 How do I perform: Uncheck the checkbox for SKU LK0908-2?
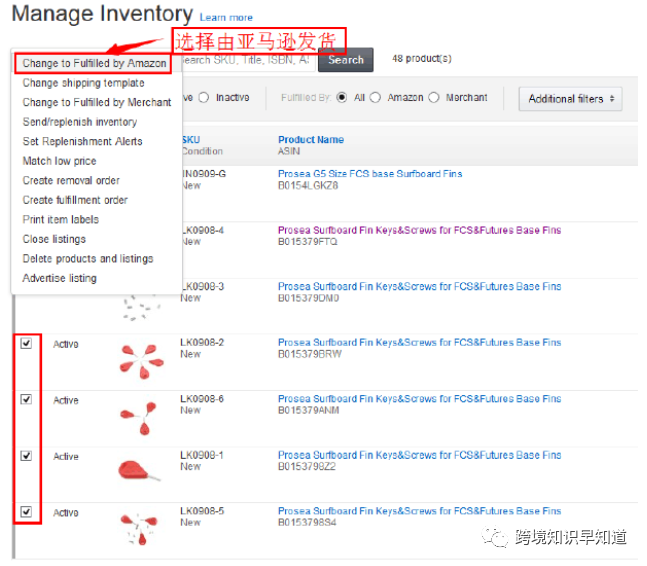click(26, 343)
